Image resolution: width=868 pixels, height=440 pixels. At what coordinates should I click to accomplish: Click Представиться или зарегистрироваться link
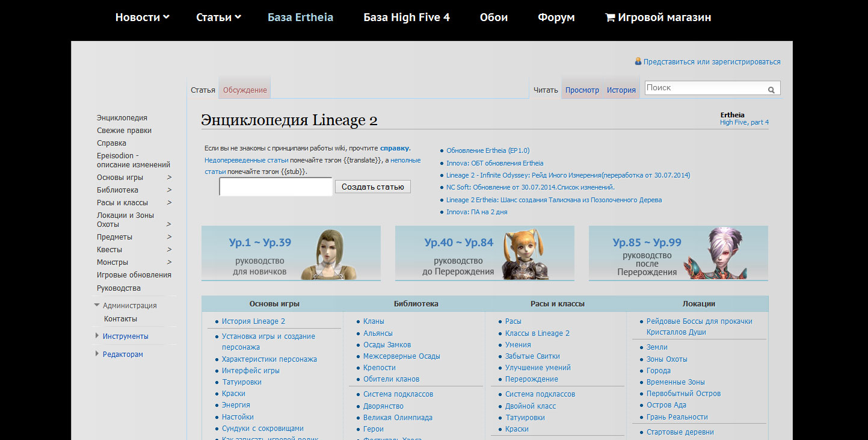click(x=712, y=61)
